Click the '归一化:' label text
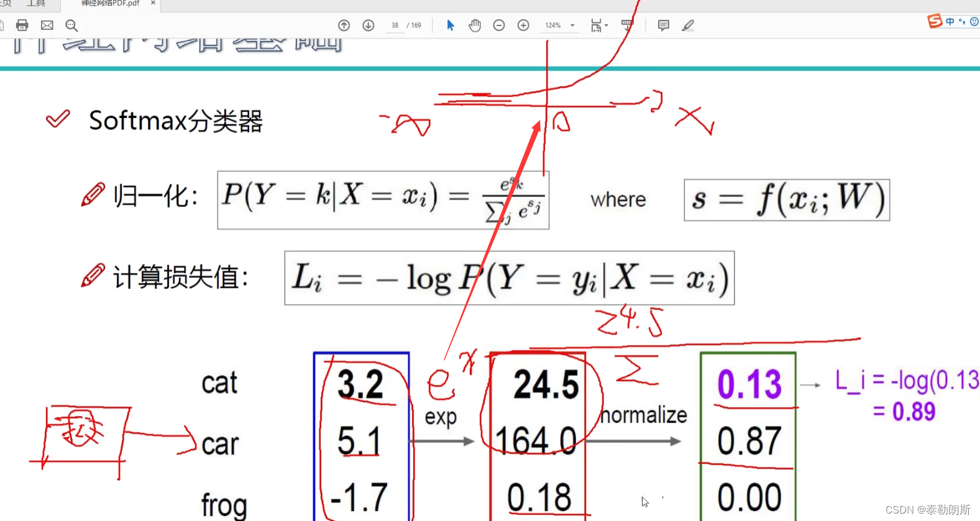This screenshot has width=980, height=521. [156, 196]
